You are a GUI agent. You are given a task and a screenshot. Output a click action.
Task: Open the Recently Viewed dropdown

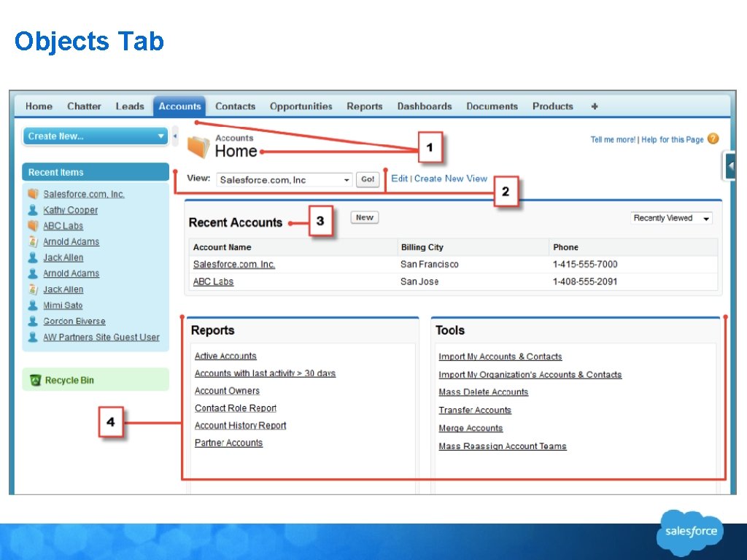[x=671, y=218]
